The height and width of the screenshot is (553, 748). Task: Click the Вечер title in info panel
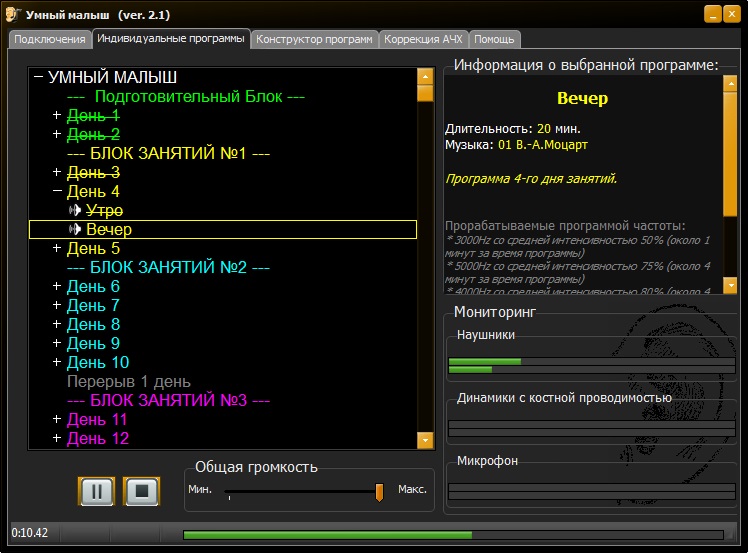[582, 98]
